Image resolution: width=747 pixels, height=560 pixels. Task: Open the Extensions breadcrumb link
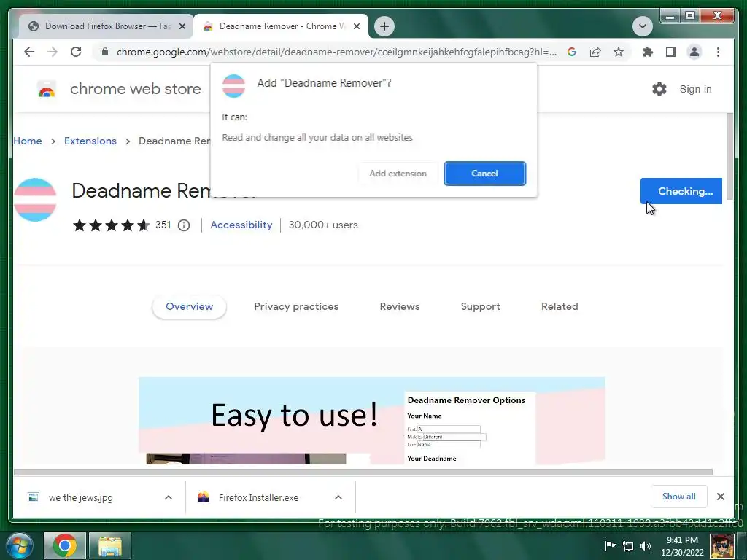[90, 141]
